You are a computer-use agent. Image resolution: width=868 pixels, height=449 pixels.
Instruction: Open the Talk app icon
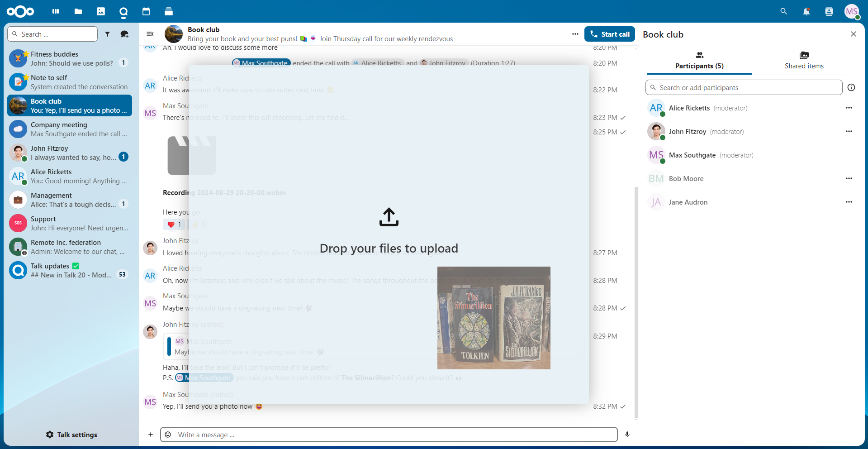[x=123, y=12]
